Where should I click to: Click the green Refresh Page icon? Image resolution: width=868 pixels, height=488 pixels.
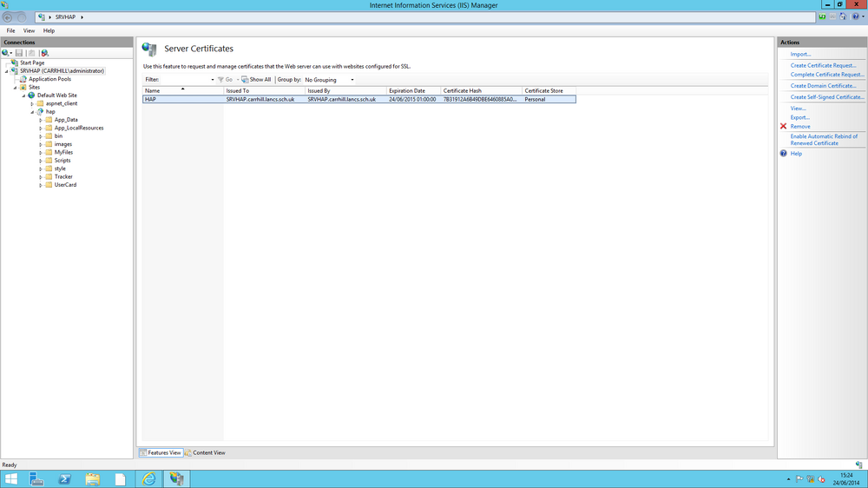click(x=823, y=17)
